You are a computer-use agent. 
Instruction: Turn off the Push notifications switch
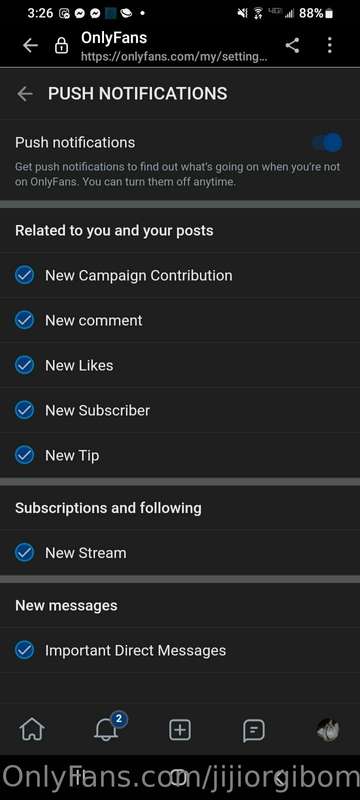pos(328,142)
